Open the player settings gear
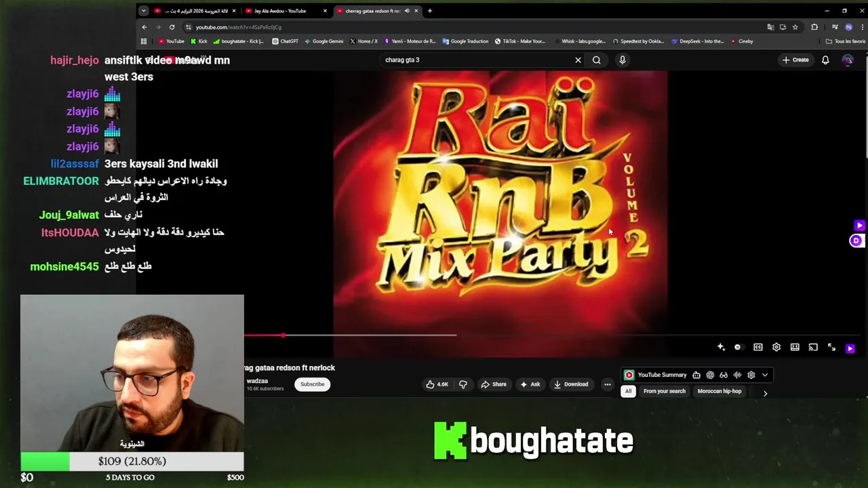Image resolution: width=868 pixels, height=488 pixels. [776, 347]
